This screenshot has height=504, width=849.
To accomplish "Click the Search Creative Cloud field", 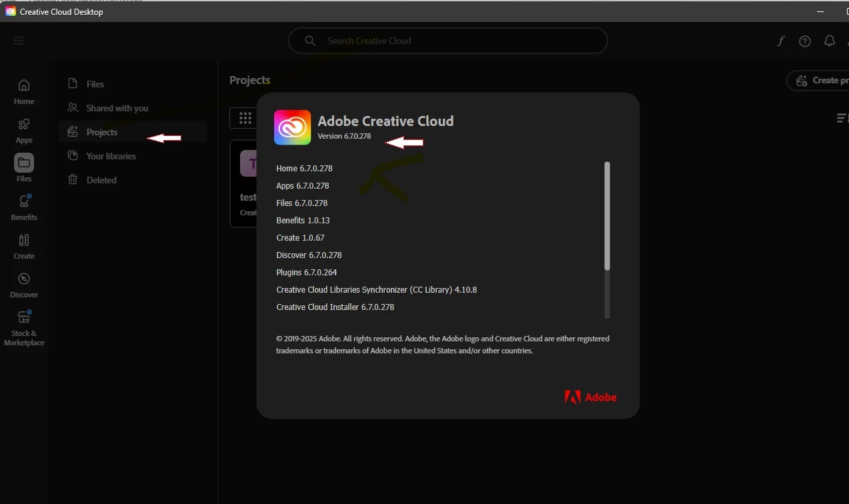I will [x=448, y=41].
